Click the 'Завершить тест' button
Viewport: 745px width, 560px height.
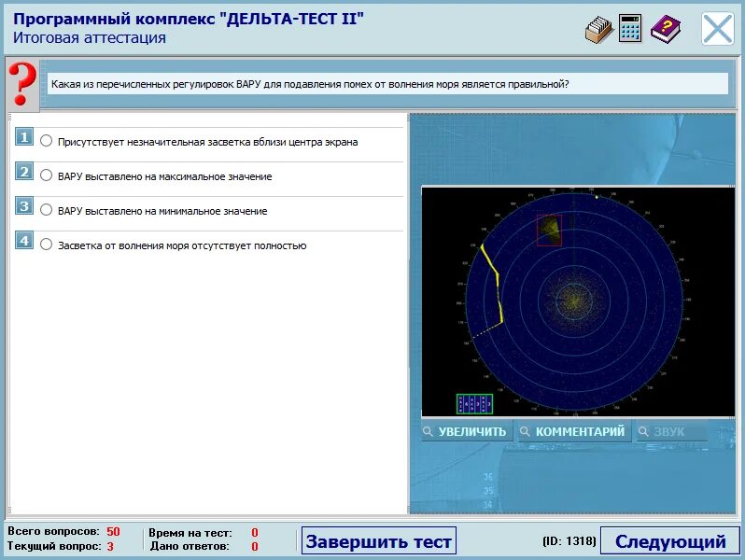(379, 540)
